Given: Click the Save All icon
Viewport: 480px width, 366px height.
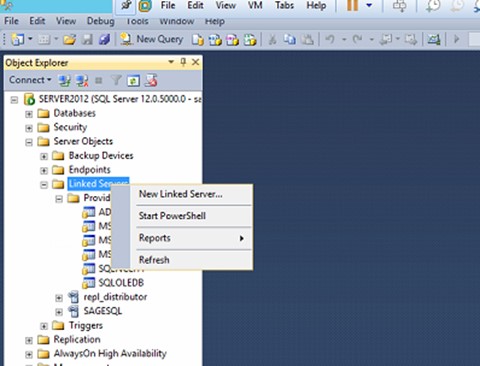Looking at the screenshot, I should point(104,40).
